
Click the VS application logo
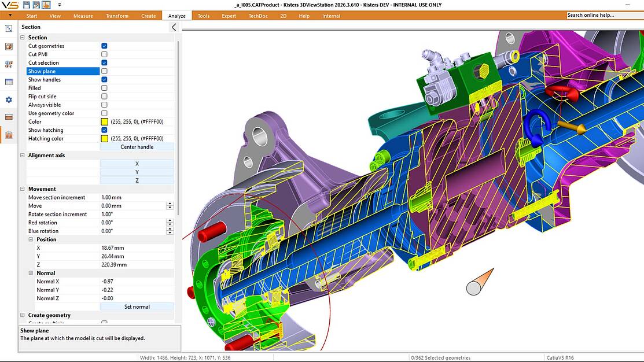(10, 5)
